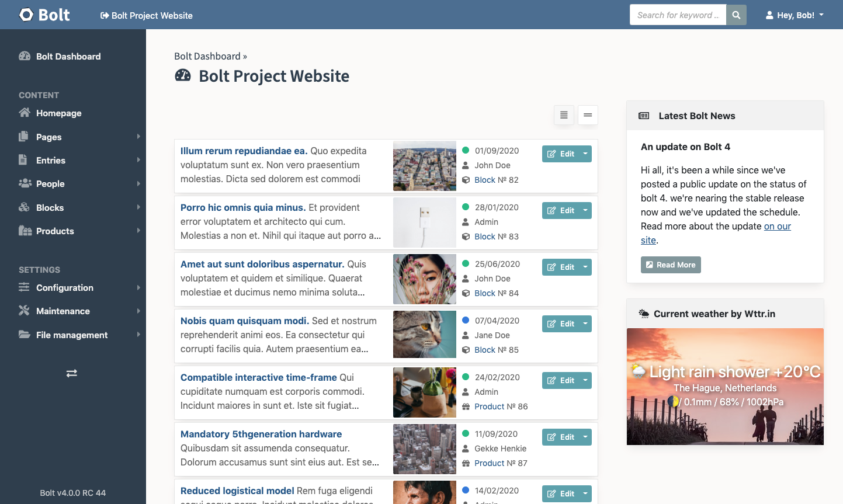The image size is (843, 504).
Task: Focus the Search for keyword field
Action: coord(678,15)
